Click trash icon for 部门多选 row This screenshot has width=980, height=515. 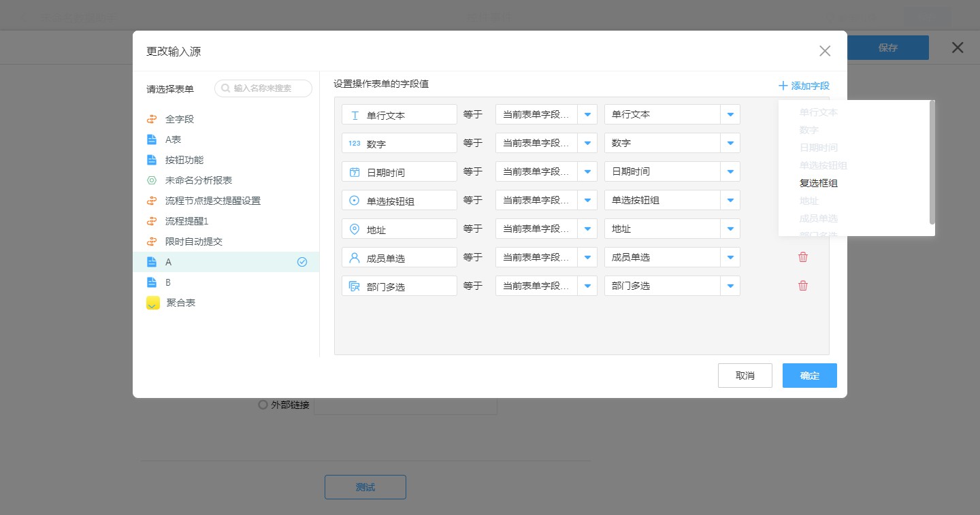[803, 286]
